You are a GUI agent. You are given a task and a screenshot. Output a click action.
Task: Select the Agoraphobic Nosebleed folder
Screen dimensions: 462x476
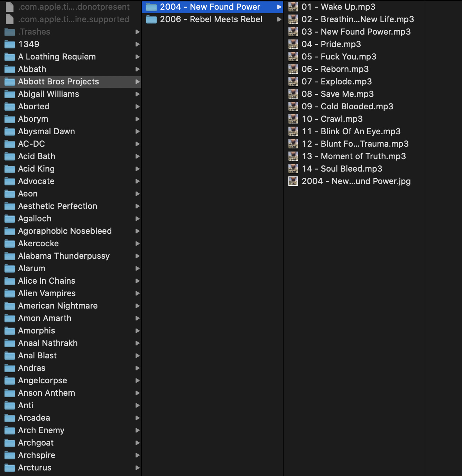71,231
